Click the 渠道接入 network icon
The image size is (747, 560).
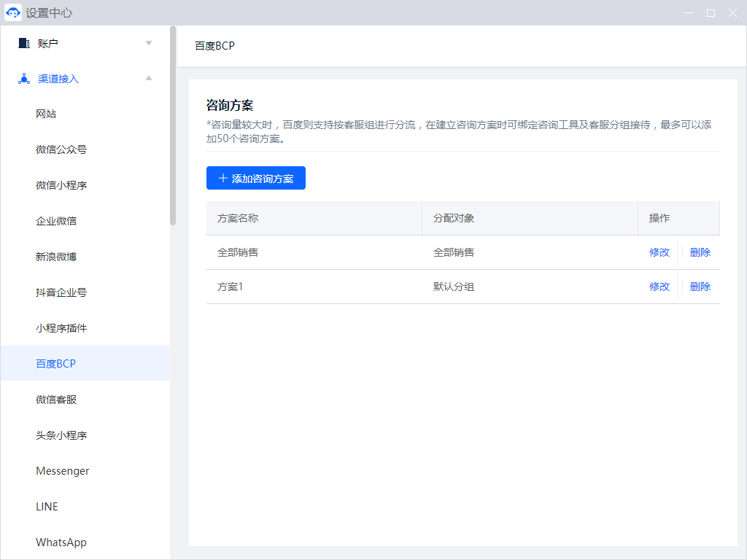24,79
